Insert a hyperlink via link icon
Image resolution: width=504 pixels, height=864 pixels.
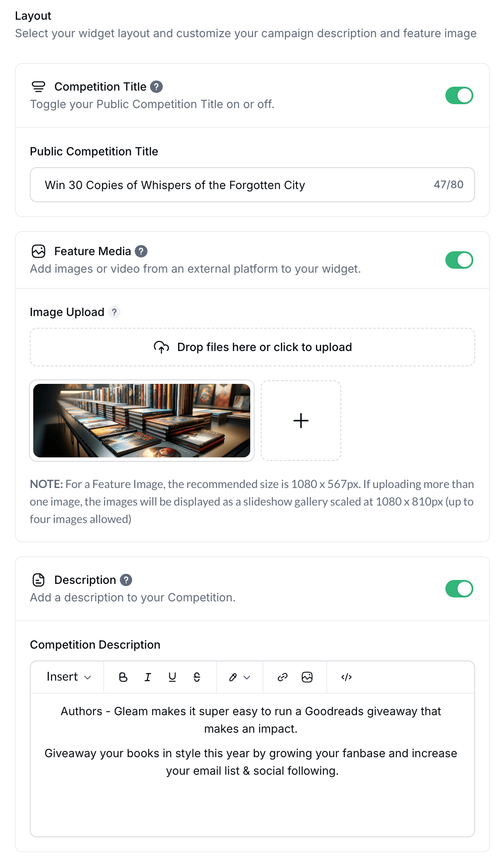[283, 677]
